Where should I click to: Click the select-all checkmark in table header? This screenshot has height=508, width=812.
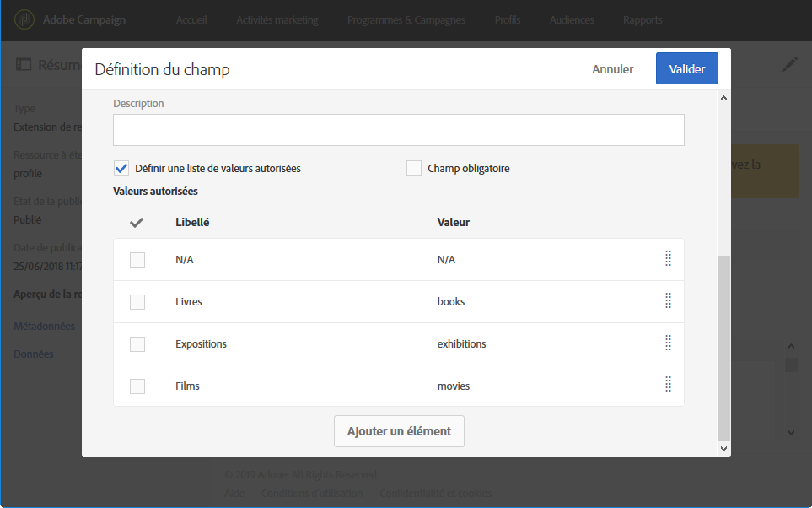coord(137,223)
